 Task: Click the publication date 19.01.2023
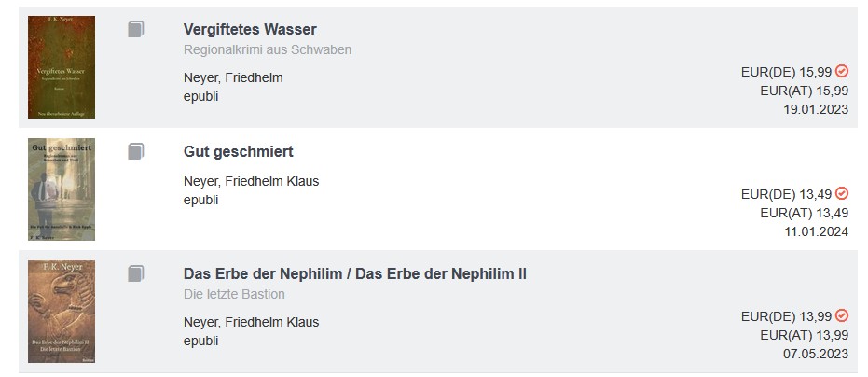coord(816,109)
